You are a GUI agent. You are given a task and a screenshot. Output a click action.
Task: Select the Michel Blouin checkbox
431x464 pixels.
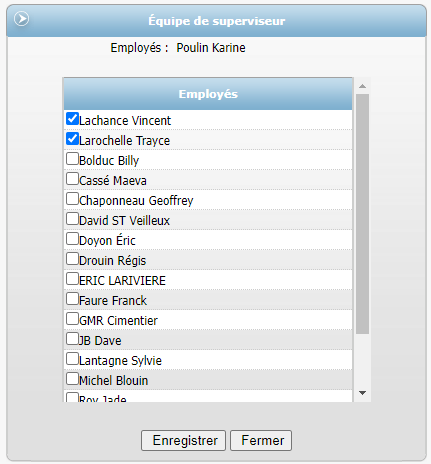72,379
